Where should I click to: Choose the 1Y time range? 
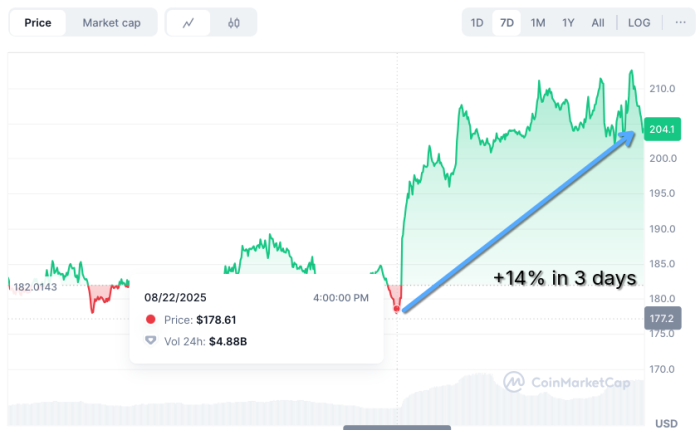tap(568, 22)
